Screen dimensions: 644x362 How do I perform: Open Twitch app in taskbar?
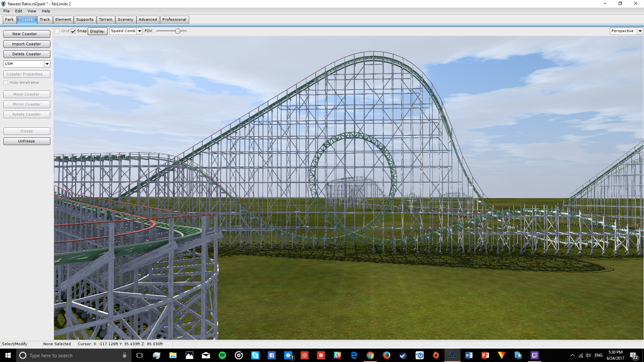point(534,355)
